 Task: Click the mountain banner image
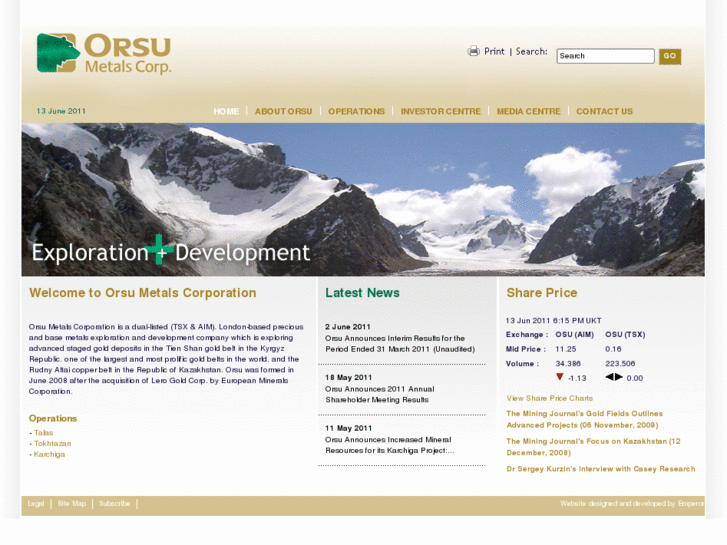[363, 199]
